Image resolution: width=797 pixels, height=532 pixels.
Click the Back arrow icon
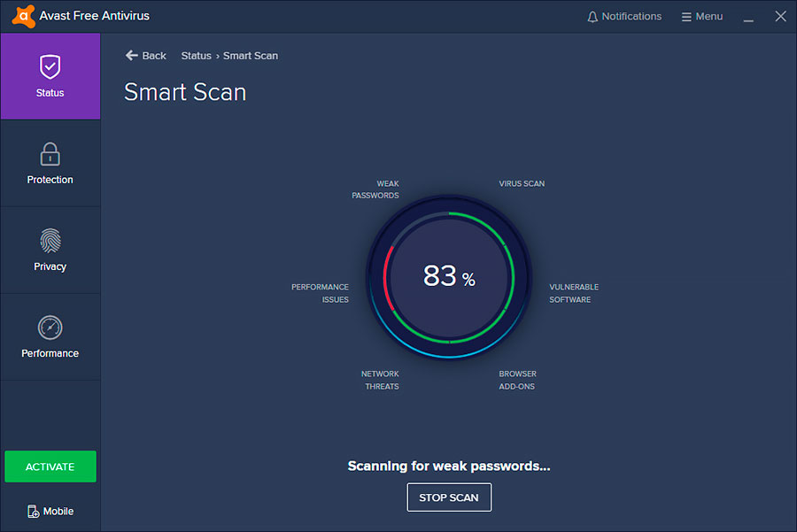132,56
